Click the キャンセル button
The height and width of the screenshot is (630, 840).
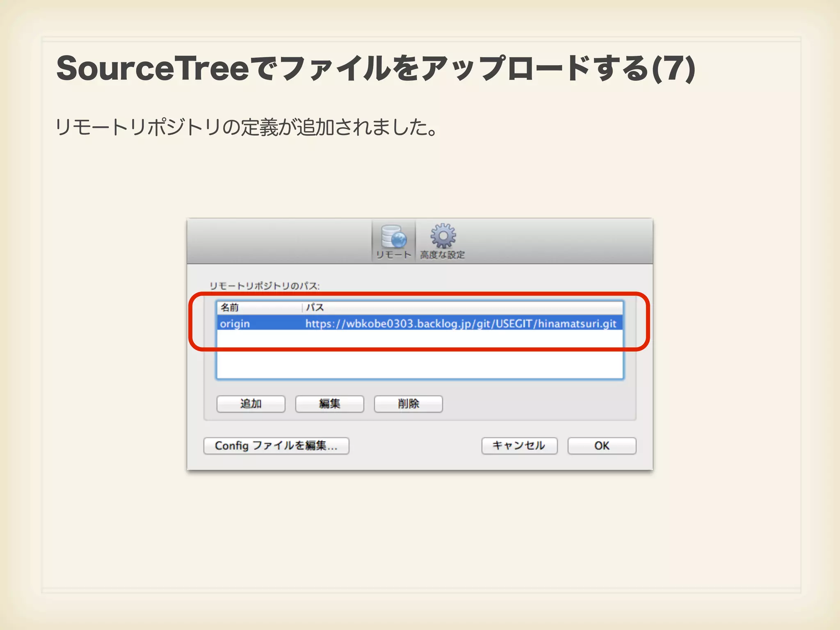pos(519,445)
